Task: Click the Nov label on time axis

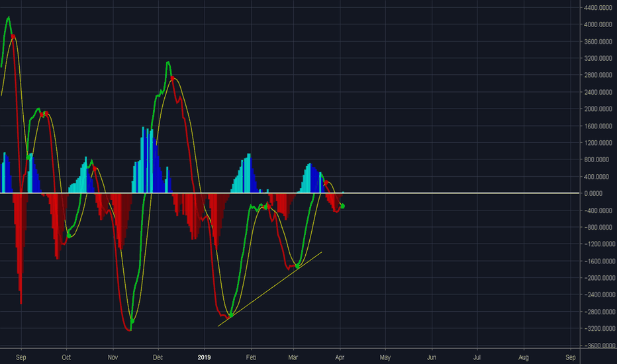Action: point(113,357)
